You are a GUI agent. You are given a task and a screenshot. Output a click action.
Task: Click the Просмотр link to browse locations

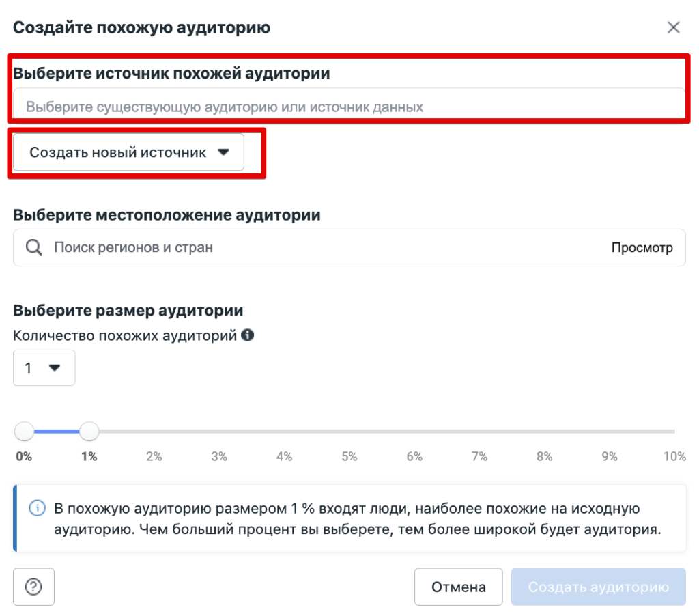click(642, 247)
